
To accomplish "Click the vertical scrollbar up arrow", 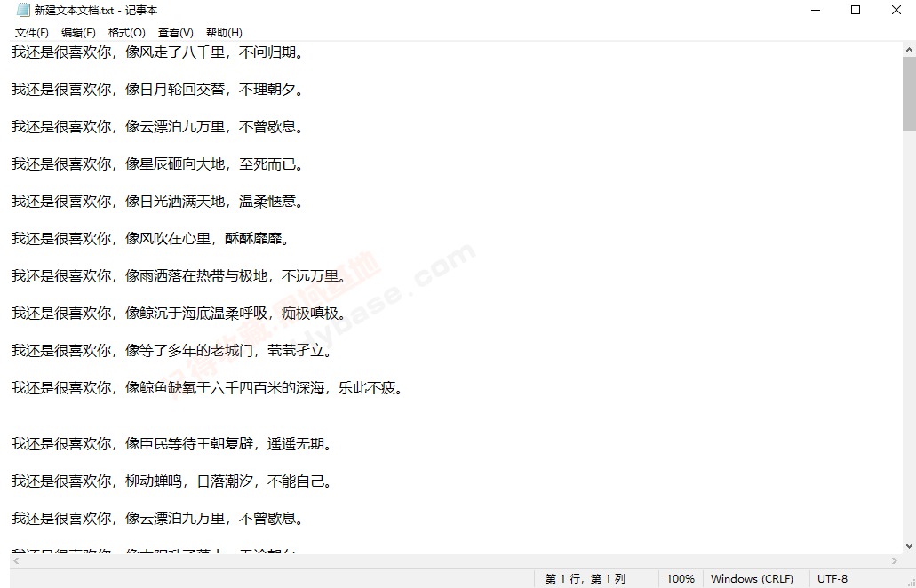I will [x=909, y=50].
